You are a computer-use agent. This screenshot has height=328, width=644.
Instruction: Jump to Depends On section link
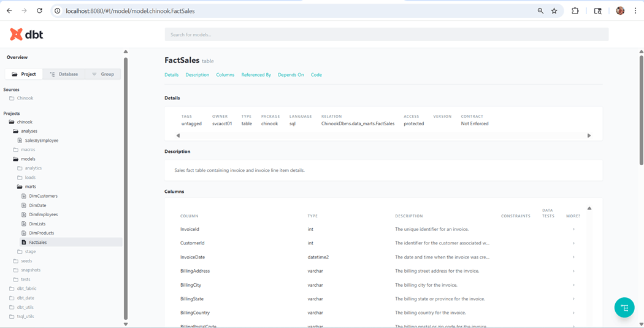coord(291,75)
